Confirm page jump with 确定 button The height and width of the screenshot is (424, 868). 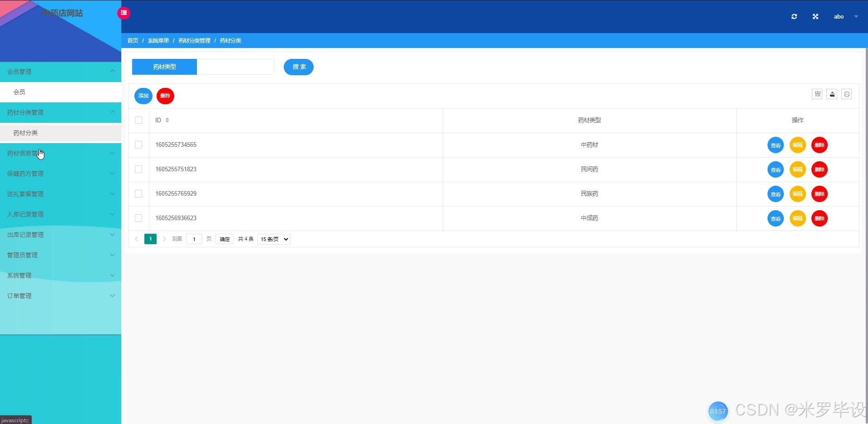point(224,239)
